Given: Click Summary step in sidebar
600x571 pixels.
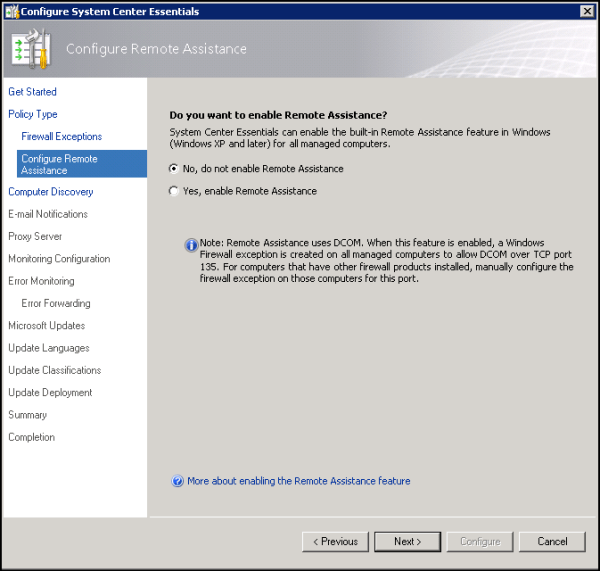Looking at the screenshot, I should [x=28, y=415].
